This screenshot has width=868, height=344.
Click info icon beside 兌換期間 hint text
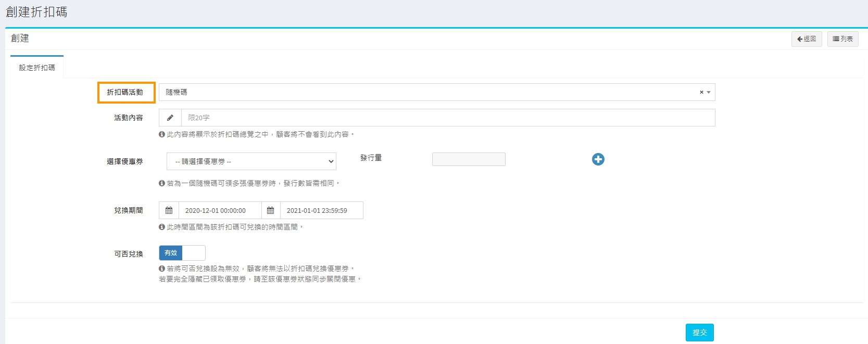click(162, 227)
